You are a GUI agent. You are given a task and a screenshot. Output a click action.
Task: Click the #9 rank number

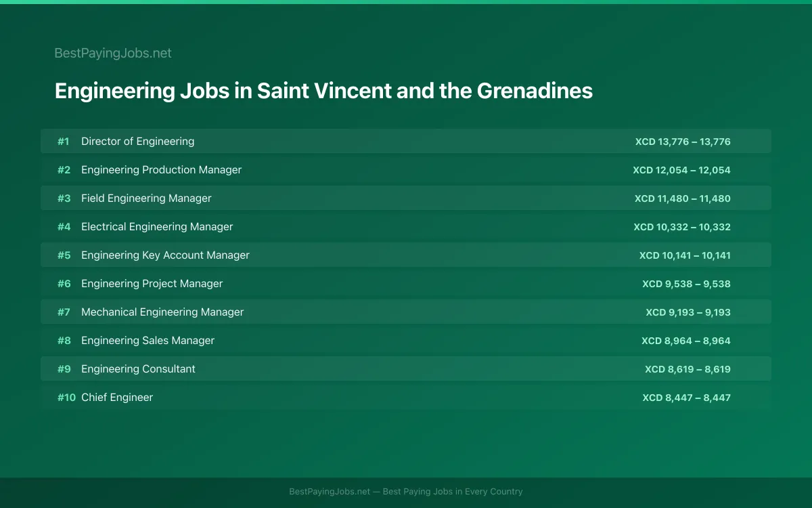coord(64,369)
